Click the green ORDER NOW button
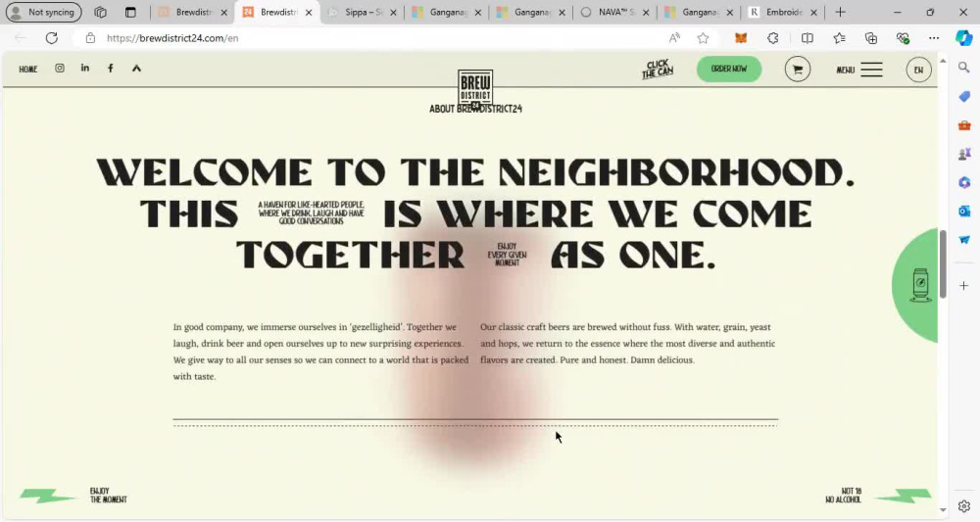The height and width of the screenshot is (522, 980). pyautogui.click(x=729, y=69)
